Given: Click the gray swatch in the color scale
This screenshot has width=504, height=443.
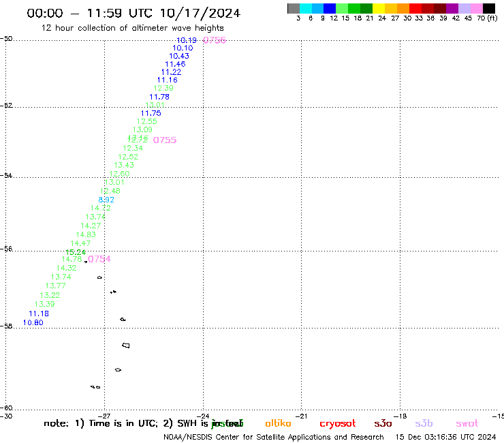Looking at the screenshot, I should point(294,8).
